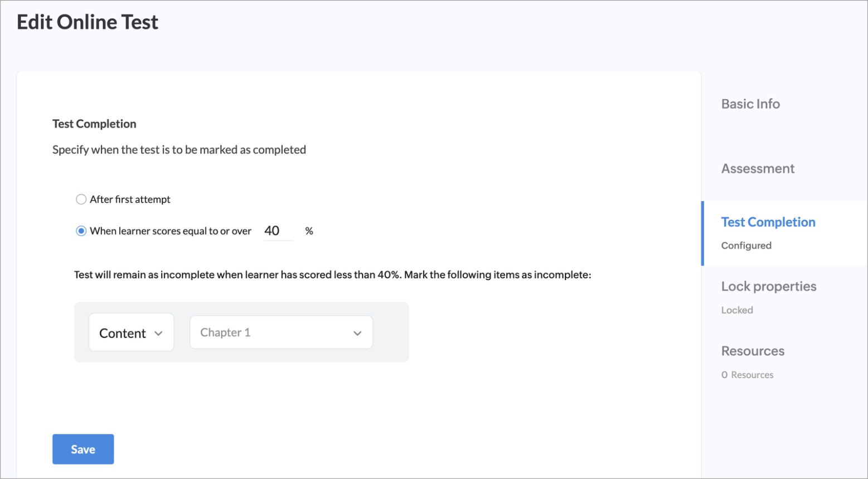Click the percent symbol next to score field
This screenshot has height=479, width=868.
pyautogui.click(x=309, y=231)
